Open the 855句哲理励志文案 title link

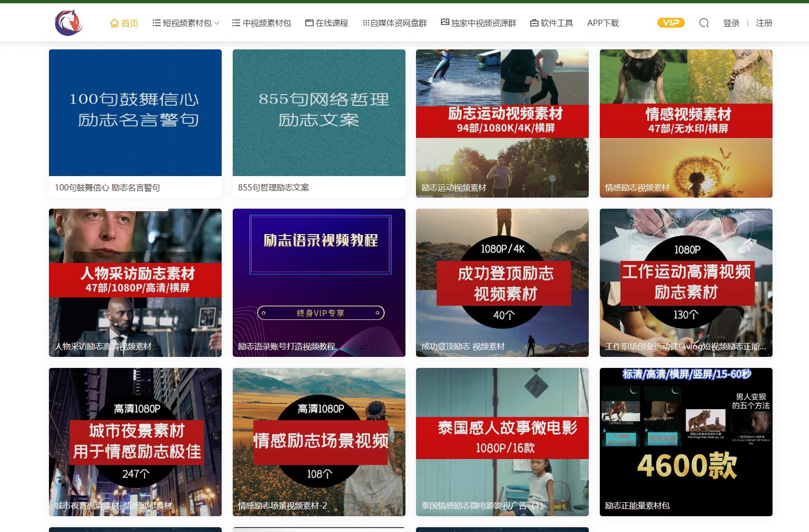coord(274,187)
